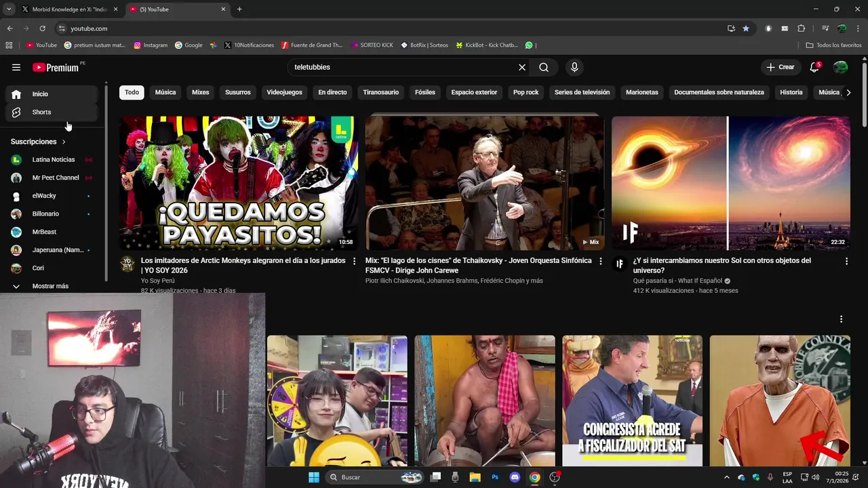
Task: Select the En directo filter chip
Action: coord(332,92)
